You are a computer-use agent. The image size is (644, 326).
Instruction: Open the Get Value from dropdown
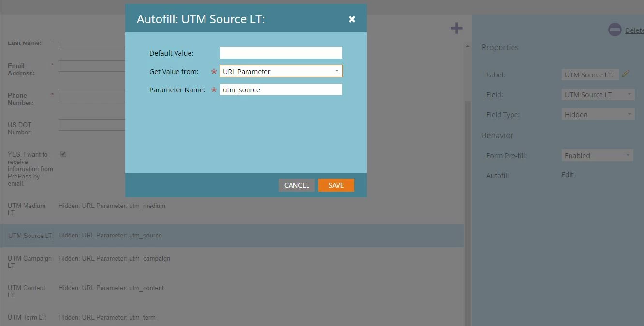click(x=281, y=71)
